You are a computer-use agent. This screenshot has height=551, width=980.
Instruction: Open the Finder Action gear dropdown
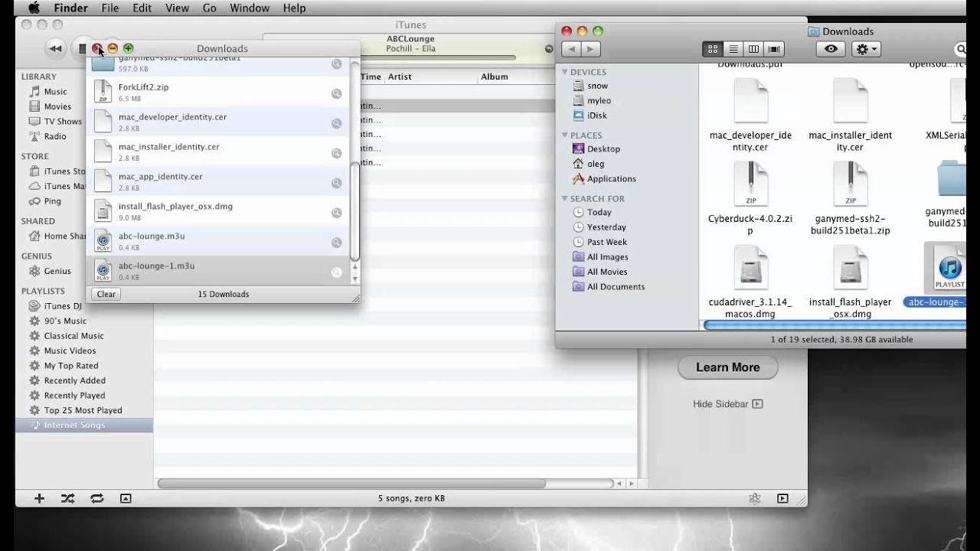[x=866, y=49]
